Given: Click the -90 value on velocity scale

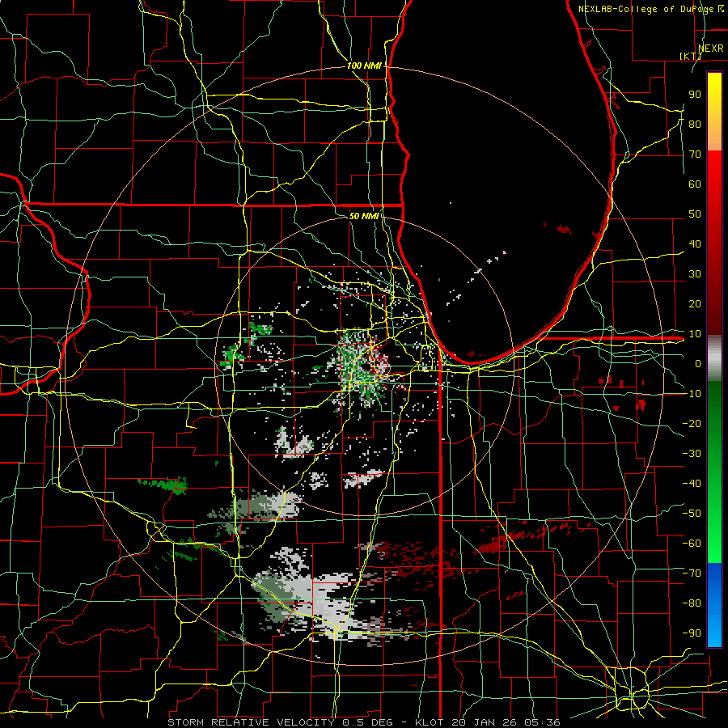Looking at the screenshot, I should [x=692, y=633].
